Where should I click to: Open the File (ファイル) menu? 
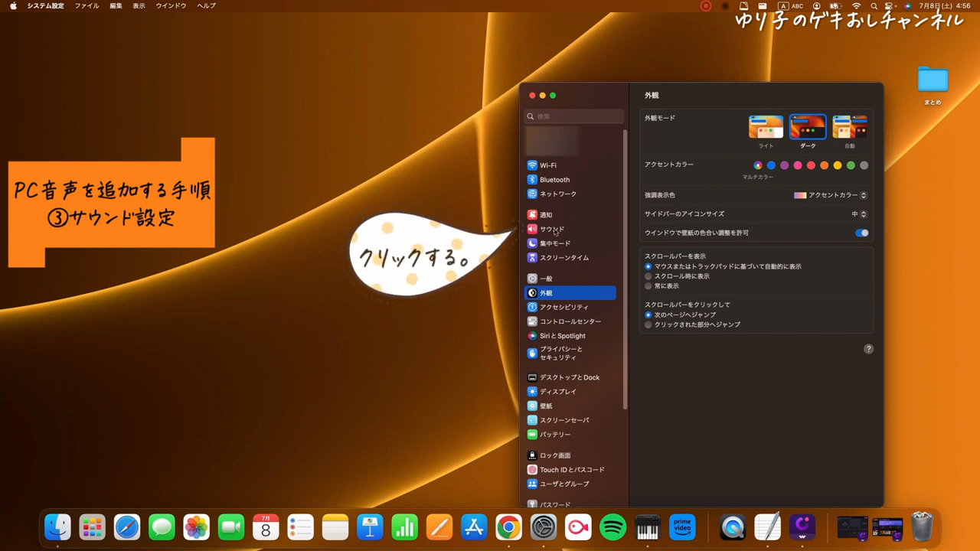(87, 6)
